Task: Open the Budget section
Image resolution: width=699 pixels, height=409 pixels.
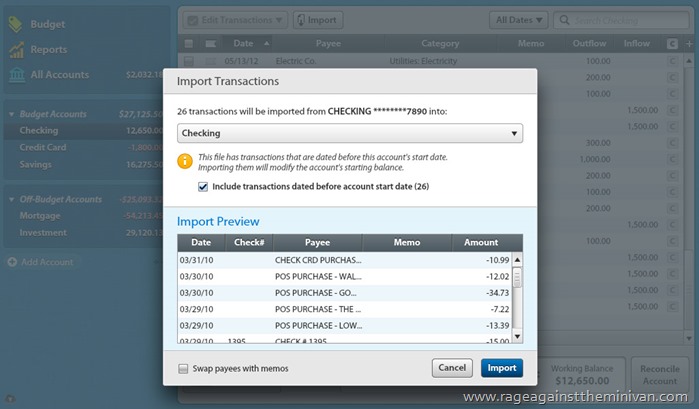Action: click(x=48, y=24)
